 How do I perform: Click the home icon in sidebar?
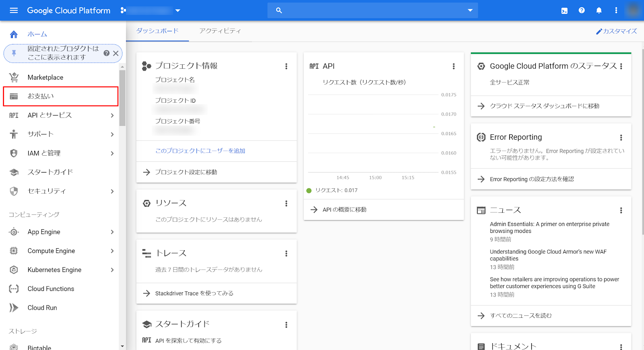(14, 34)
